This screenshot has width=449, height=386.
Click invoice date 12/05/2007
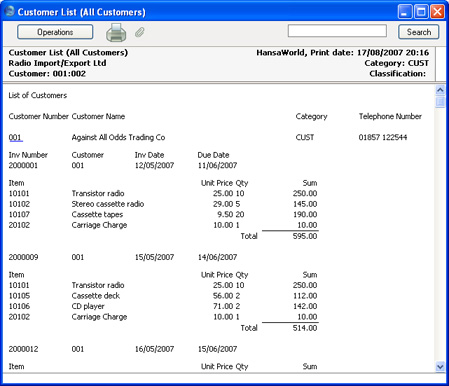tap(154, 165)
